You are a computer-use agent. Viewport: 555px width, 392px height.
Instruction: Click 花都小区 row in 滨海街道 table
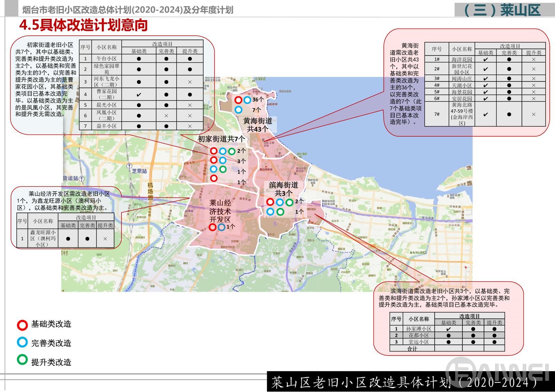tap(418, 336)
